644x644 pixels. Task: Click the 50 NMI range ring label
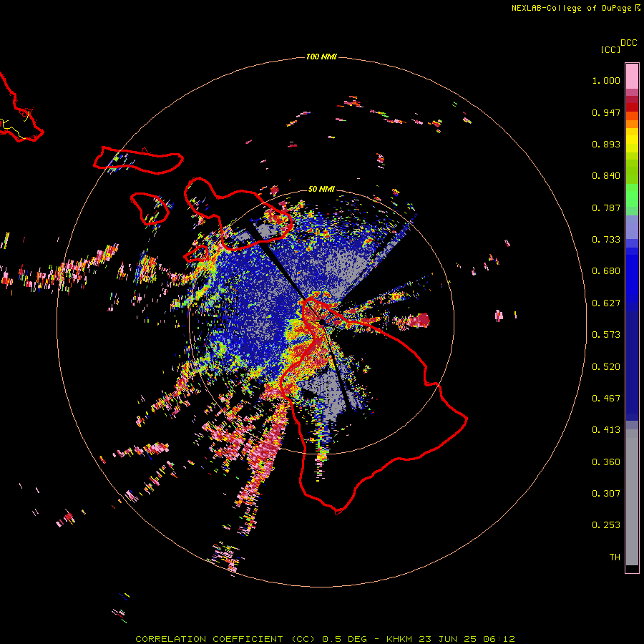(321, 189)
